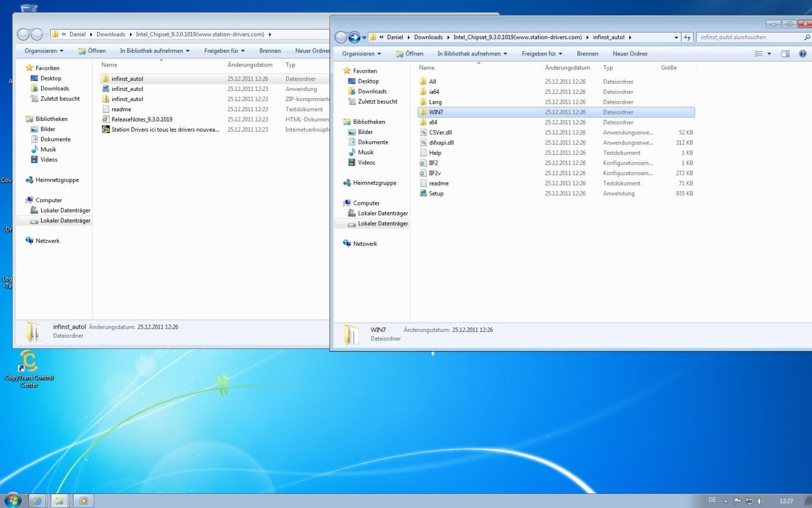Viewport: 812px width, 508px height.
Task: Open Videos library in left sidebar
Action: [44, 160]
